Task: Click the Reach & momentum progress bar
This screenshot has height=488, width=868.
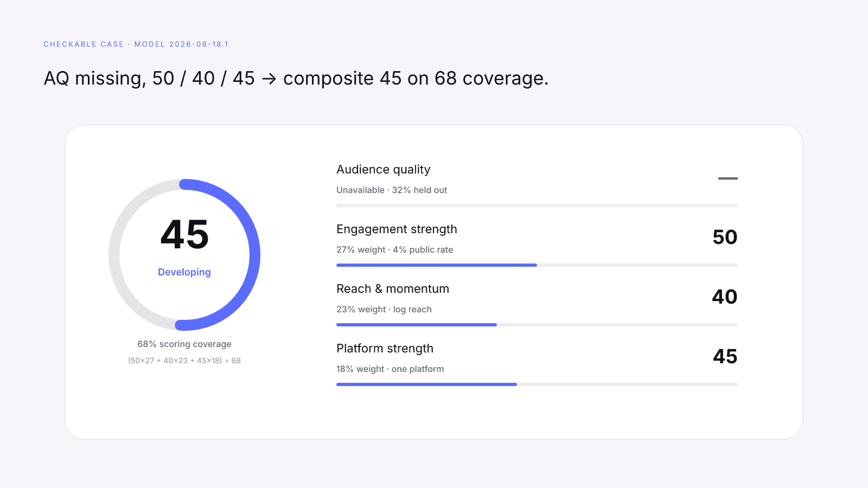Action: (537, 325)
